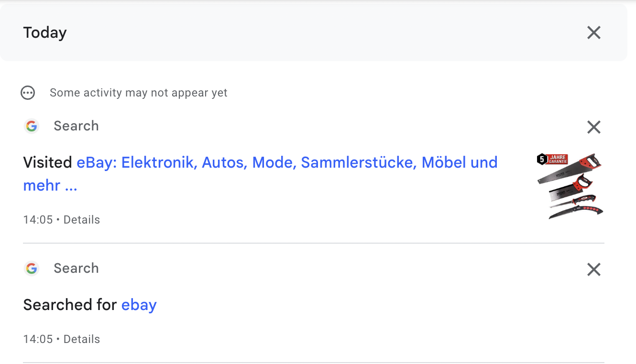
Task: Dismiss the Today activity bundle with its X
Action: pos(593,32)
